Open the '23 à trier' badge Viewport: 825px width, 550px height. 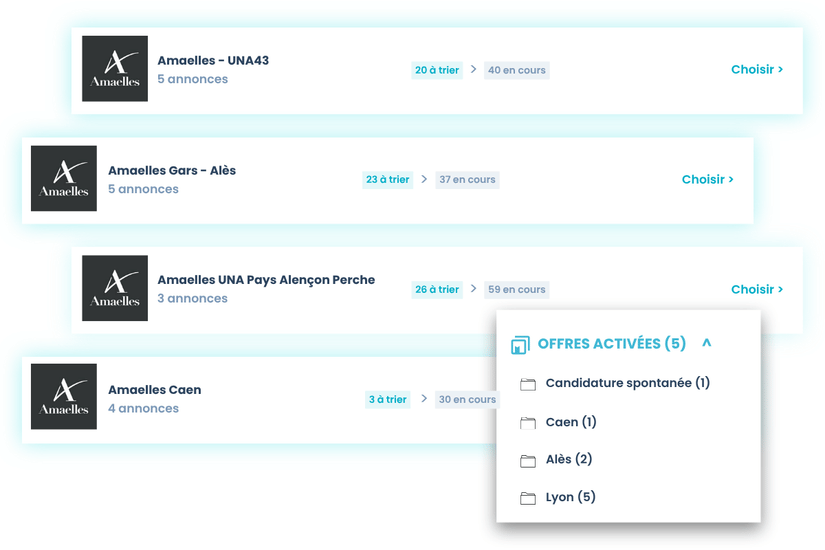pyautogui.click(x=387, y=179)
